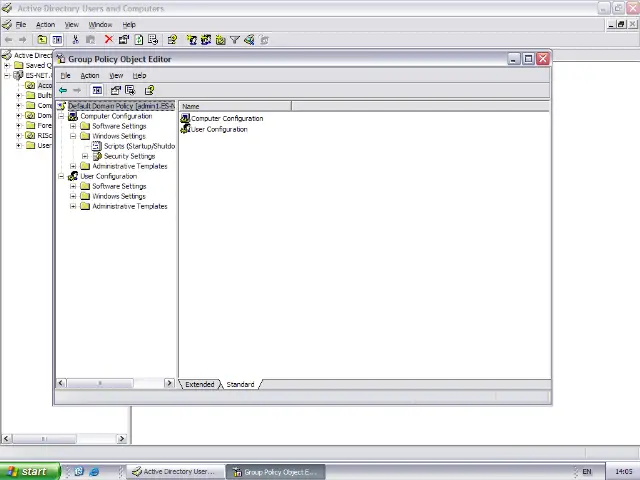Click the Name column header
This screenshot has width=640, height=480.
tap(235, 106)
